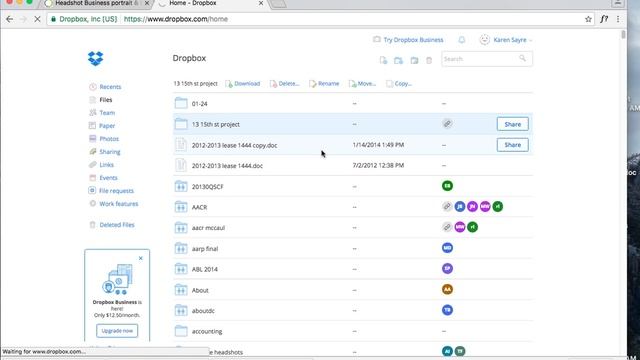Click link icon on 13 15th st project row

447,124
